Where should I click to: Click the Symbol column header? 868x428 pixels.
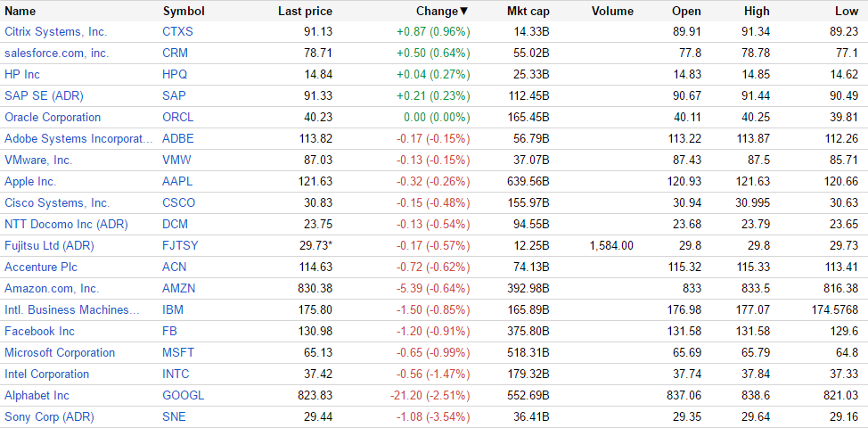point(184,12)
